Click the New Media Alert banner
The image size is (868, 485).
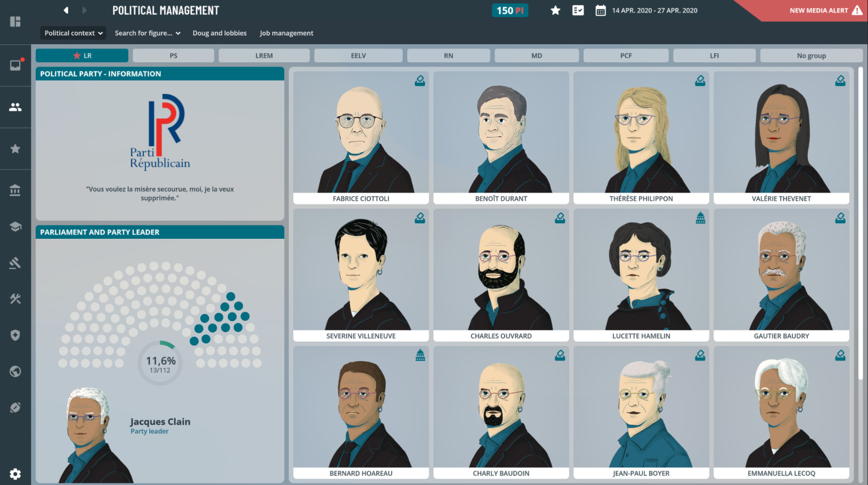pos(820,10)
